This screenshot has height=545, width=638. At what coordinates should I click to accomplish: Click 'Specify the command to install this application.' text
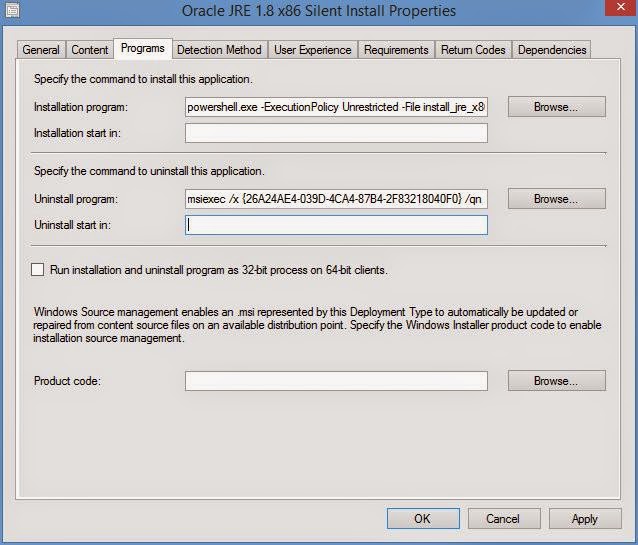click(x=143, y=79)
